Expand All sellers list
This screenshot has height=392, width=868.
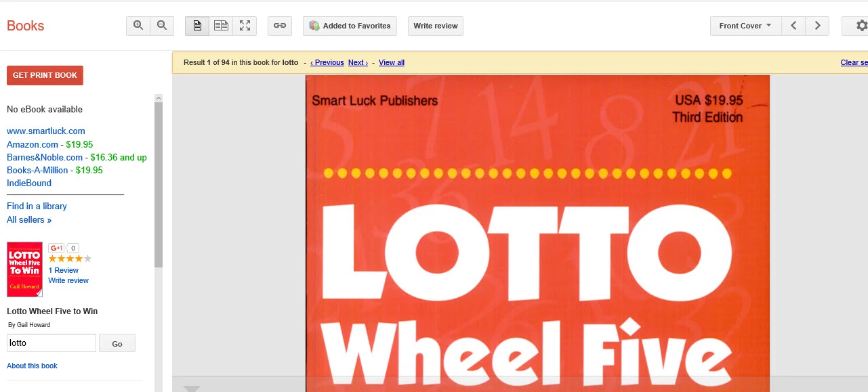coord(29,219)
